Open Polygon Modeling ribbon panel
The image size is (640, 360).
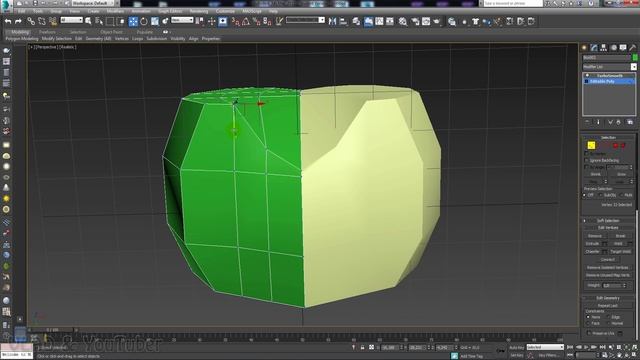(22, 39)
